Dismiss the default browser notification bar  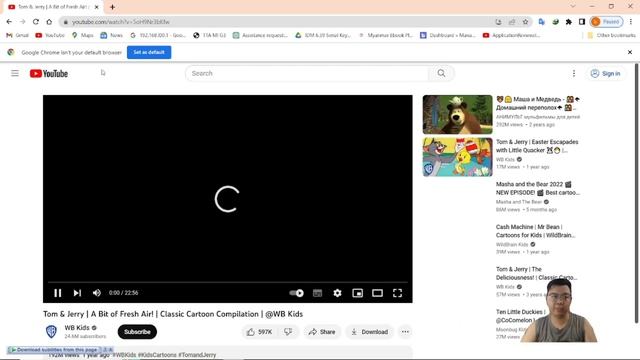(630, 52)
